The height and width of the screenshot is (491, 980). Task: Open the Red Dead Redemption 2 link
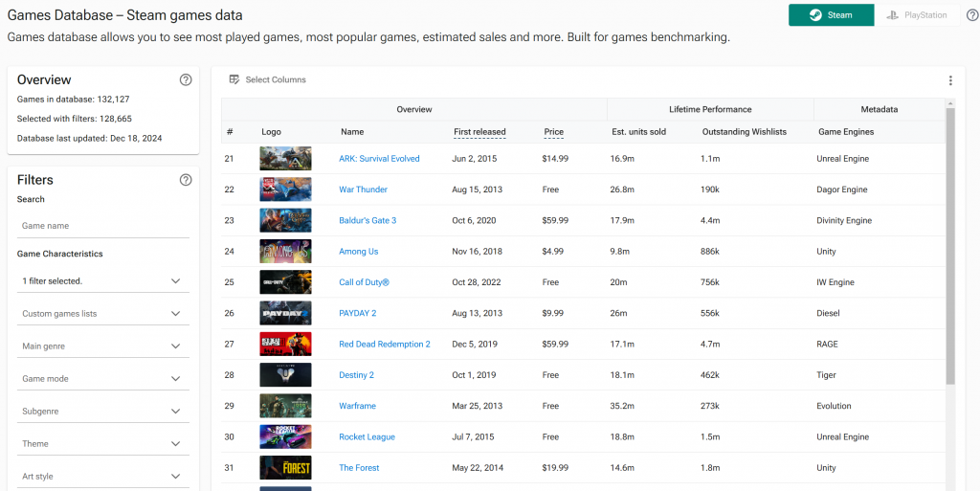[x=385, y=345]
